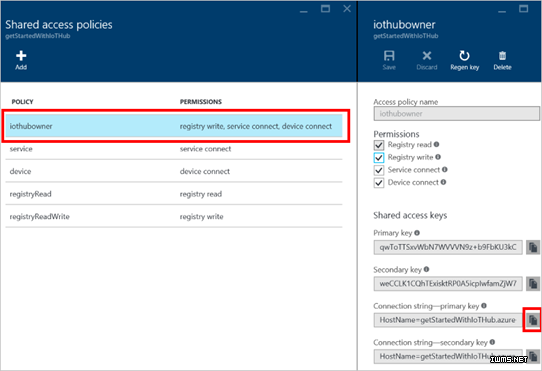The width and height of the screenshot is (542, 371).
Task: Click the Secondary key text field
Action: pyautogui.click(x=448, y=284)
